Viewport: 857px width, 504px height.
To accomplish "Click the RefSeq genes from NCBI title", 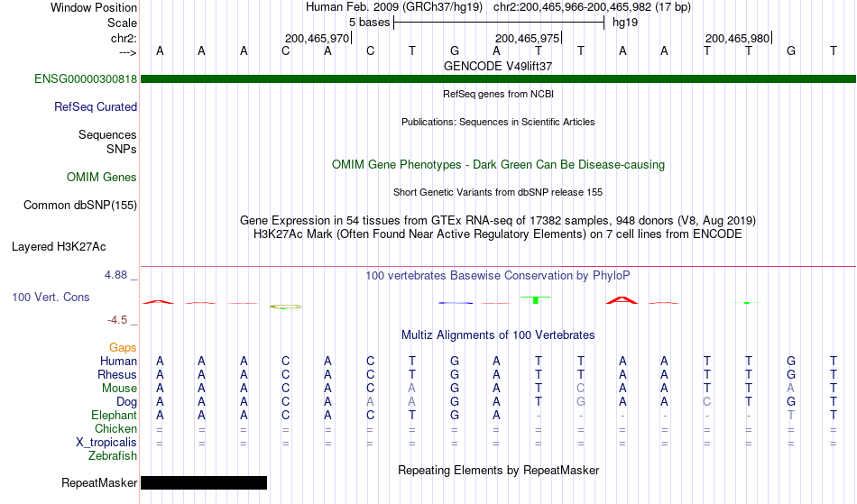I will [x=498, y=94].
